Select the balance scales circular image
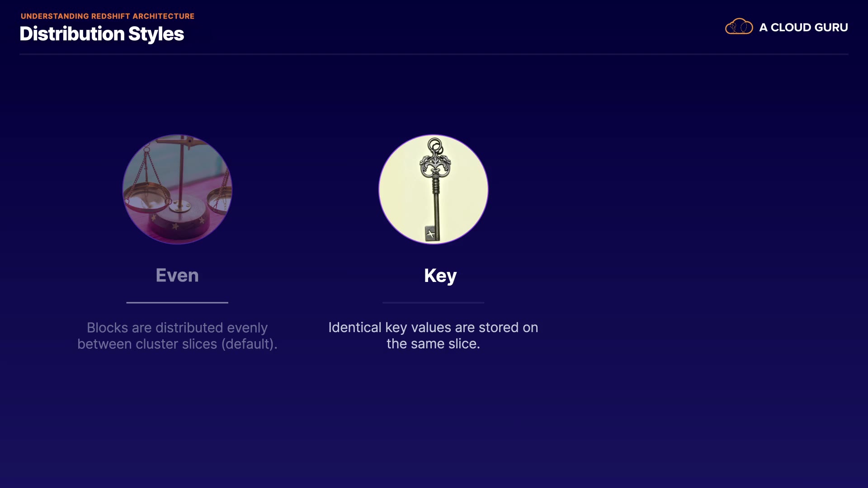This screenshot has width=868, height=488. 177,189
